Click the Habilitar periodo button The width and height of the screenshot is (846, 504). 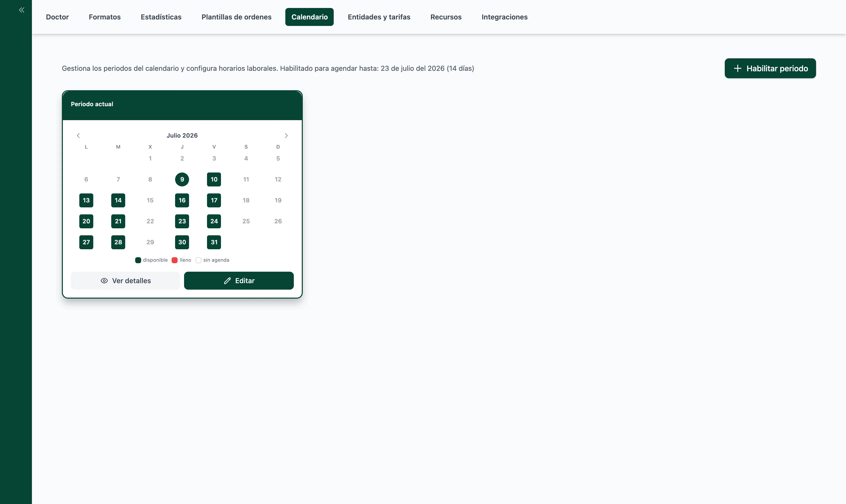[770, 68]
